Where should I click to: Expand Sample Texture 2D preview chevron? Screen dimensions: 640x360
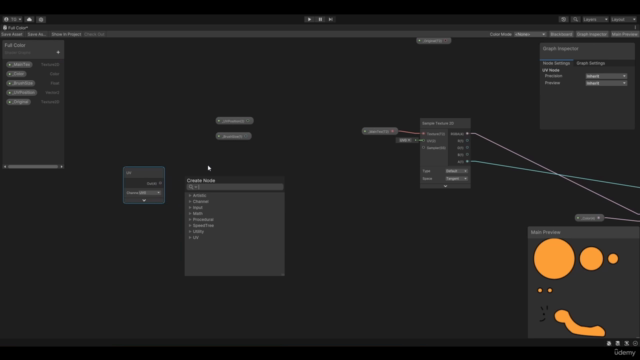click(x=445, y=186)
